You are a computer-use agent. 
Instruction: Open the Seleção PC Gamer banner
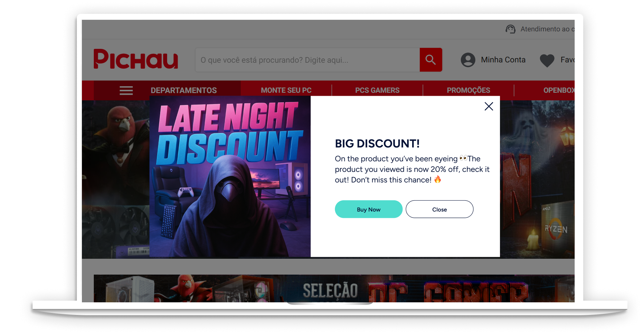point(334,288)
